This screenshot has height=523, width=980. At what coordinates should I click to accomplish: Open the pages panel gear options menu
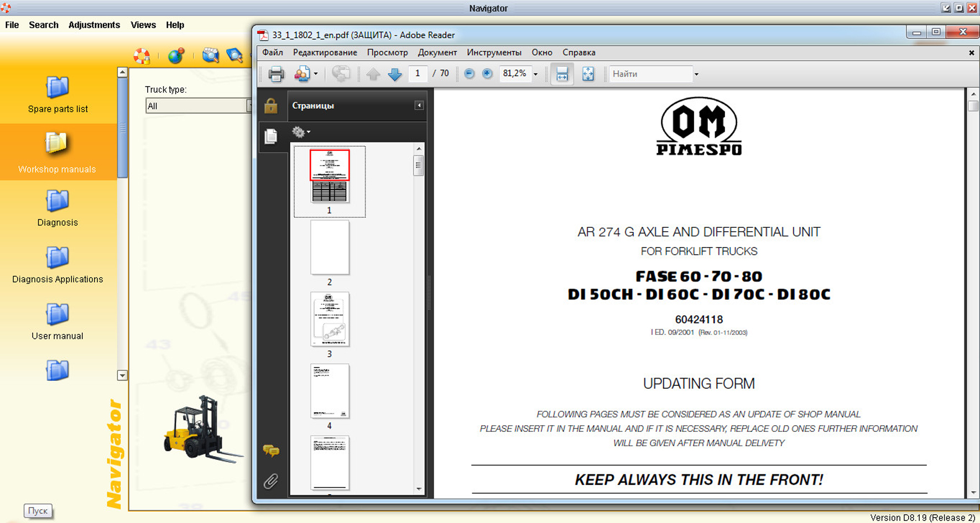[x=301, y=132]
